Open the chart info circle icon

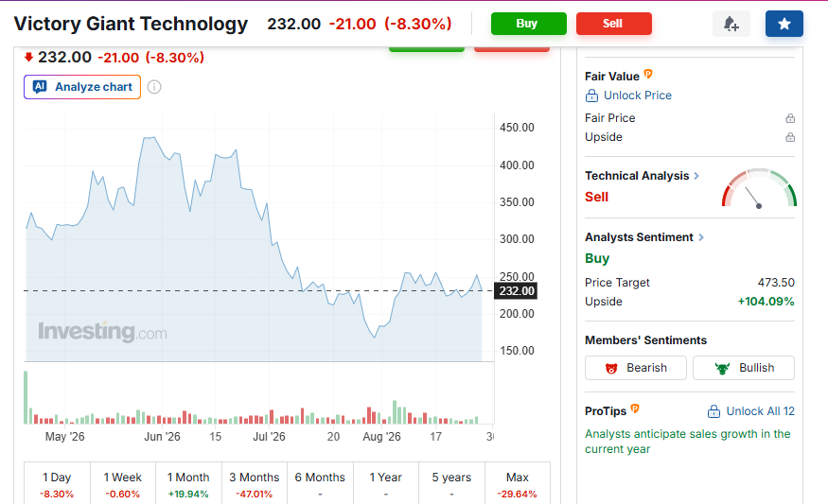[x=154, y=87]
